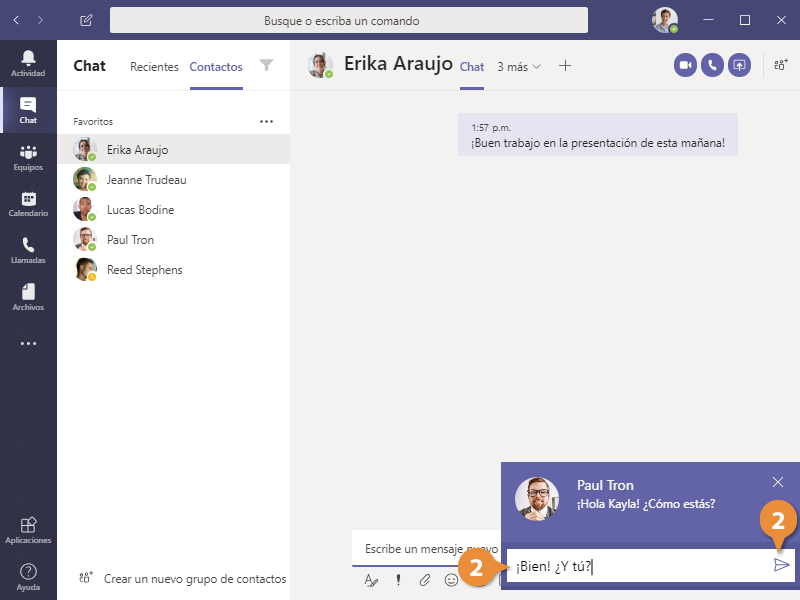Select the Contactos tab
Image resolution: width=800 pixels, height=600 pixels.
tap(216, 67)
